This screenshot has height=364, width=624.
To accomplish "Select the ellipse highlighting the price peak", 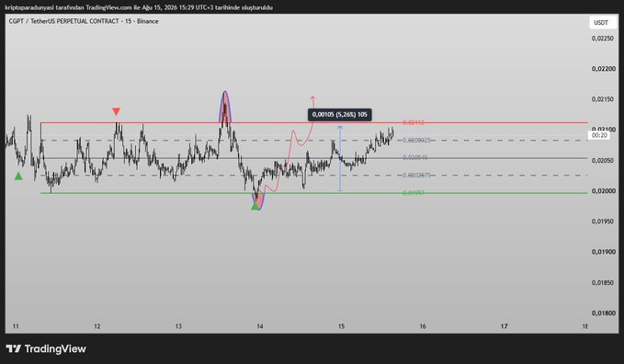I will point(225,108).
